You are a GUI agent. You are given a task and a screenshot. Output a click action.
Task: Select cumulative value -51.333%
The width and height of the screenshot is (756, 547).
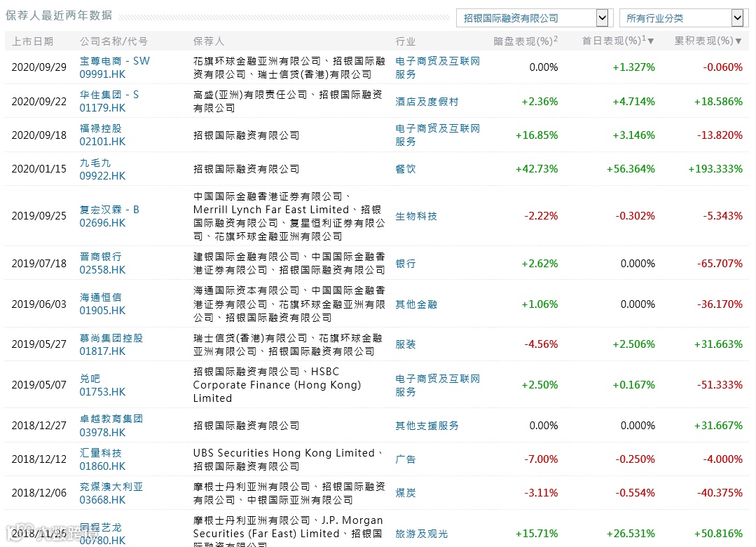click(720, 385)
